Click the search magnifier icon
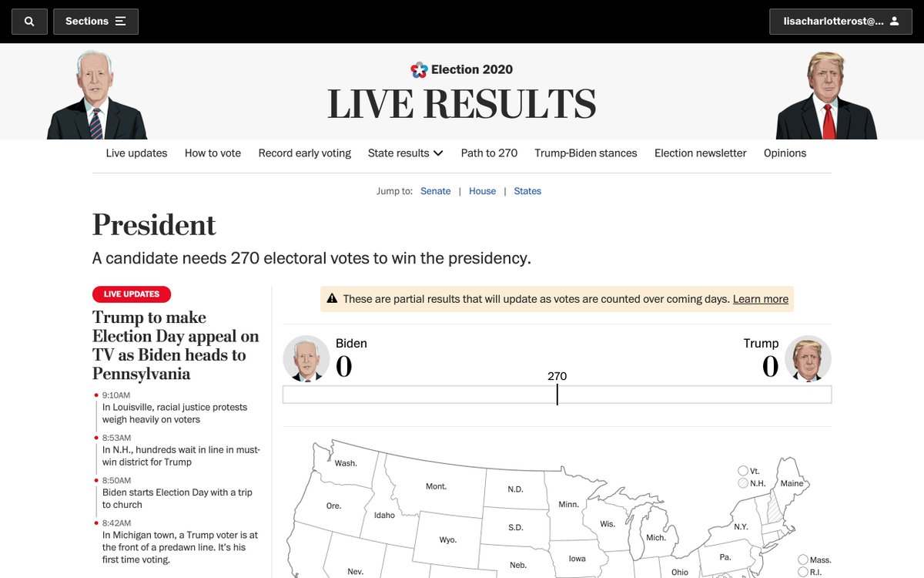Screen dimensions: 924x578 tap(29, 22)
